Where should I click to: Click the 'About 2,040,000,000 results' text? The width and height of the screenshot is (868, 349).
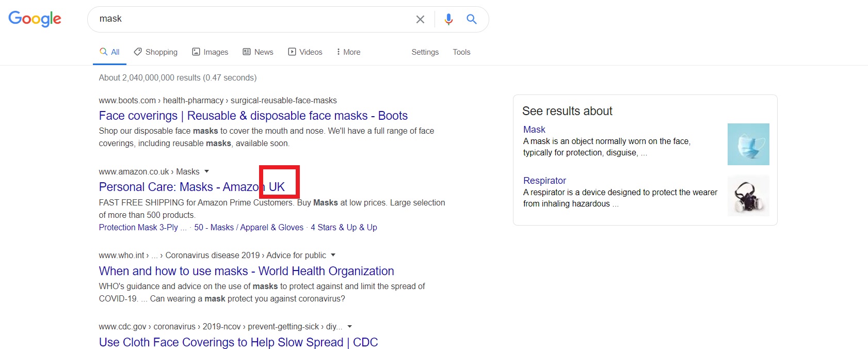point(178,78)
